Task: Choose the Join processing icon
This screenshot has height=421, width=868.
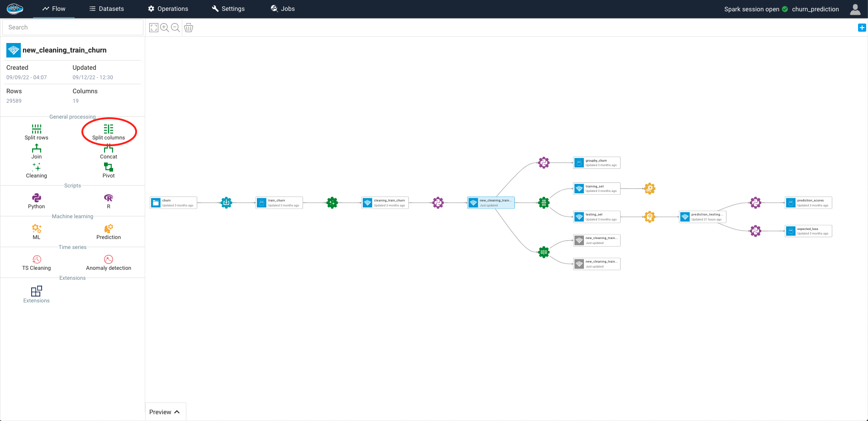Action: [36, 151]
